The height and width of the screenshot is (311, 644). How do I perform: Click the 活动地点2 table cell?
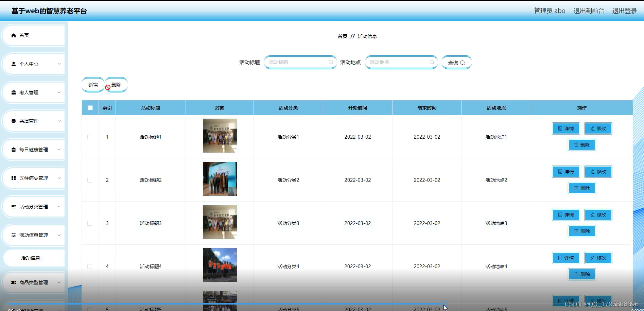496,180
